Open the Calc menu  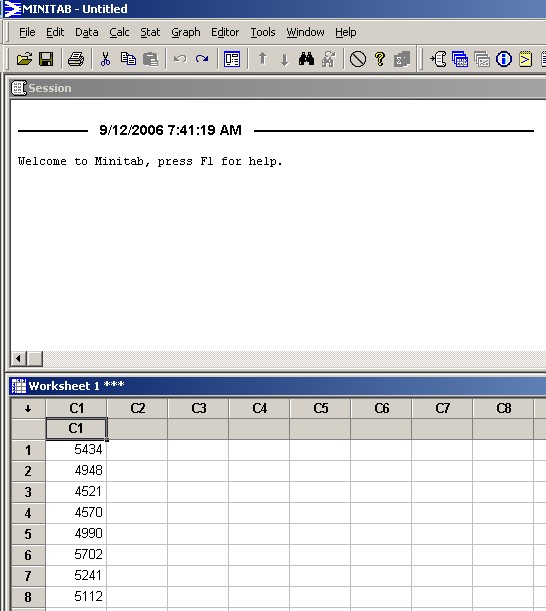[119, 32]
